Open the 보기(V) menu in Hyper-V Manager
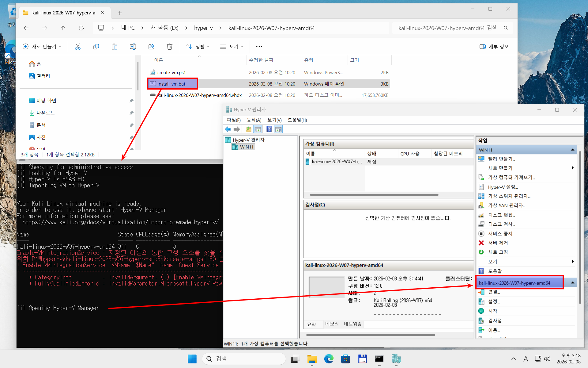Screen dimensions: 588x368 click(x=274, y=120)
